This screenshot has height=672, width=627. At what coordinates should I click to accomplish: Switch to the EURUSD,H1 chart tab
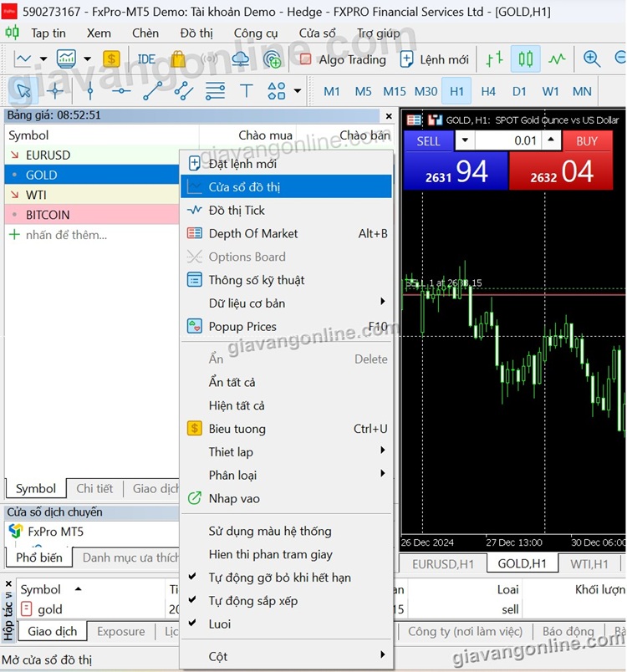click(x=443, y=564)
